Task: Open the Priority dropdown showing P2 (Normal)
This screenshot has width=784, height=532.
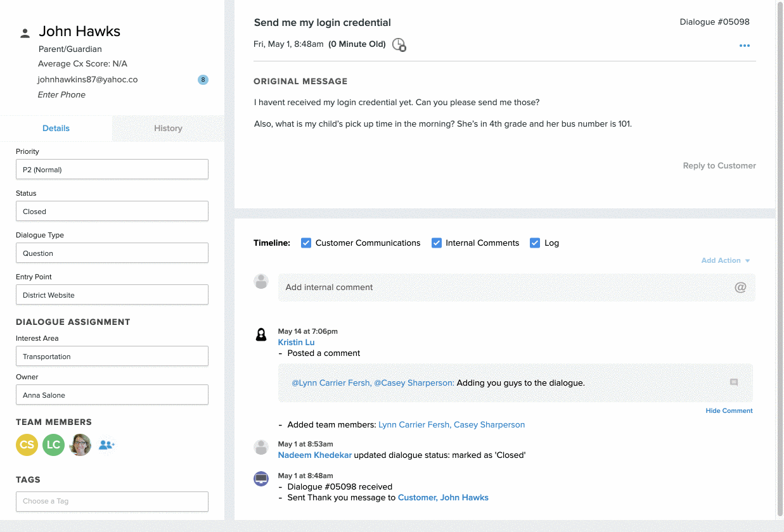Action: click(112, 170)
